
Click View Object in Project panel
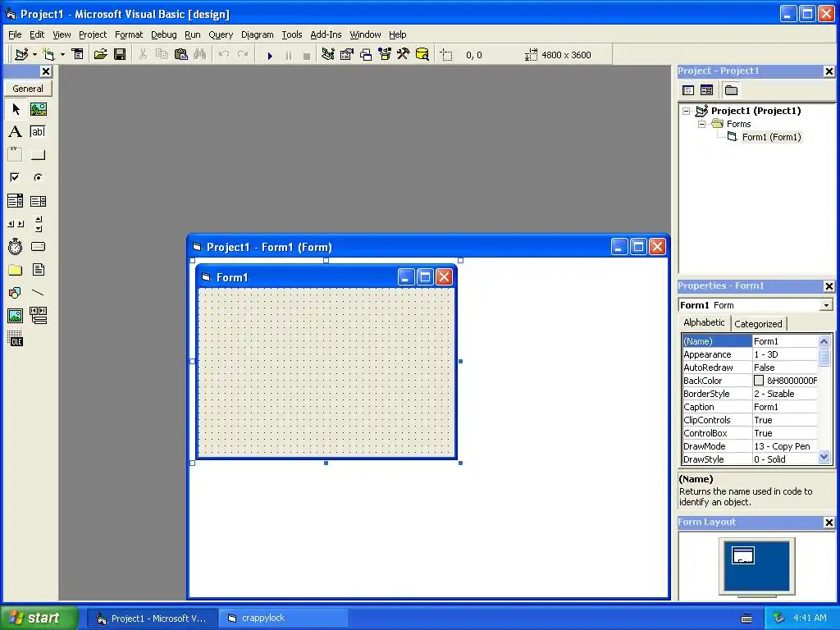[706, 90]
